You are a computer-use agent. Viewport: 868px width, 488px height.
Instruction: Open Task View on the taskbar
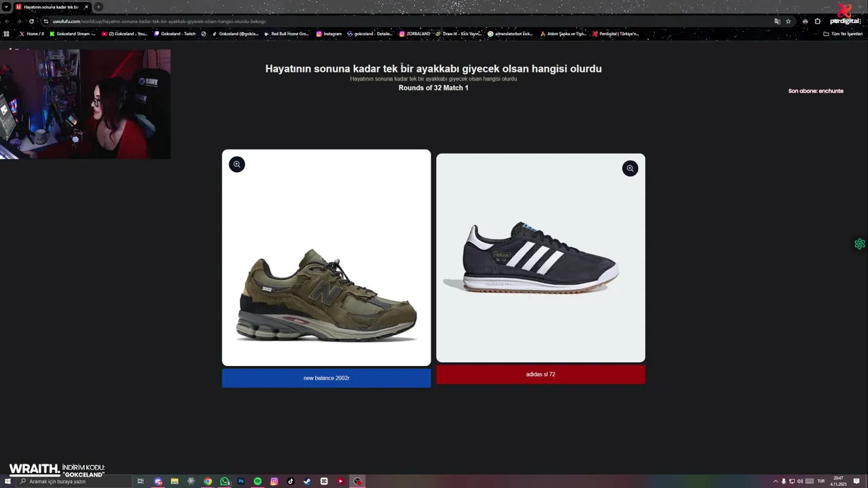pyautogui.click(x=140, y=481)
